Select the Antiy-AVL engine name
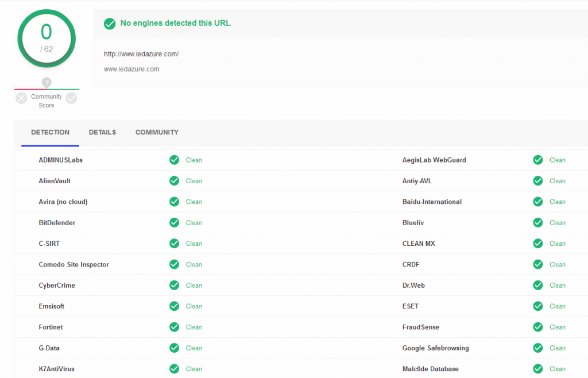588x378 pixels. [417, 181]
